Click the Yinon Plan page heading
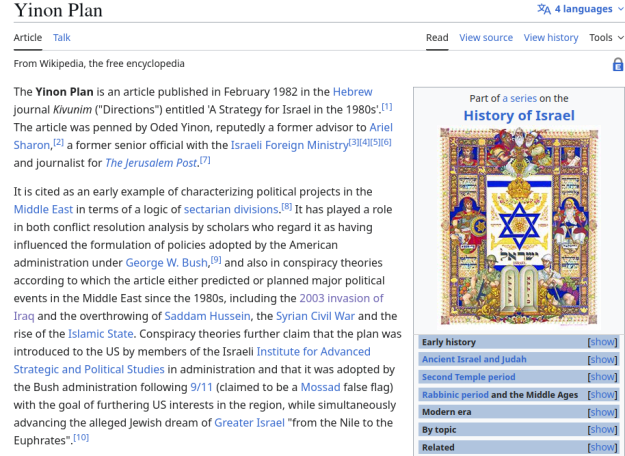The image size is (625, 456). [x=58, y=10]
